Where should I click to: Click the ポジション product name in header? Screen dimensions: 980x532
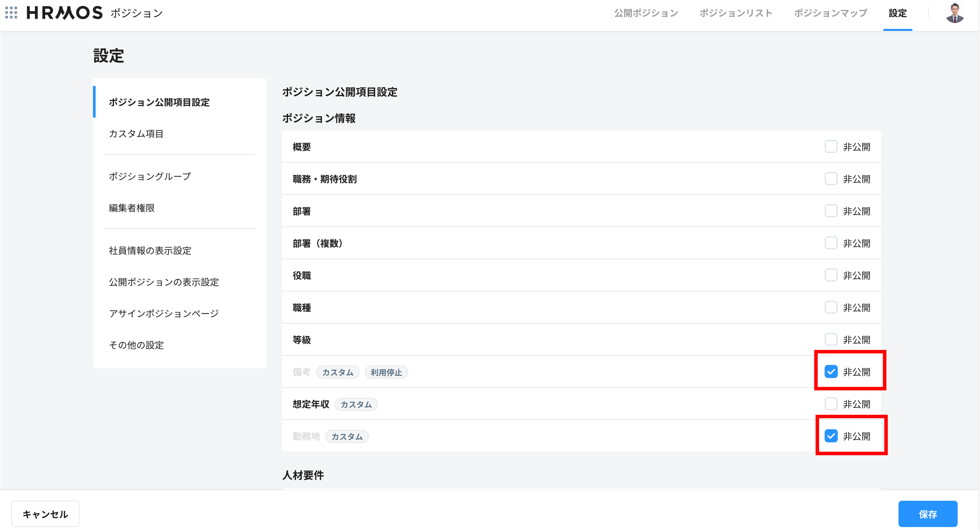[x=136, y=13]
